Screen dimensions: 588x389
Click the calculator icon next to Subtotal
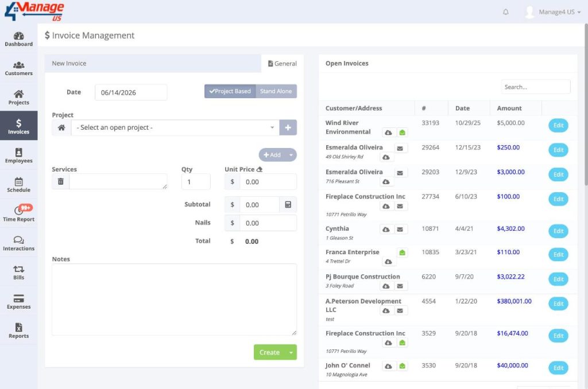click(288, 205)
